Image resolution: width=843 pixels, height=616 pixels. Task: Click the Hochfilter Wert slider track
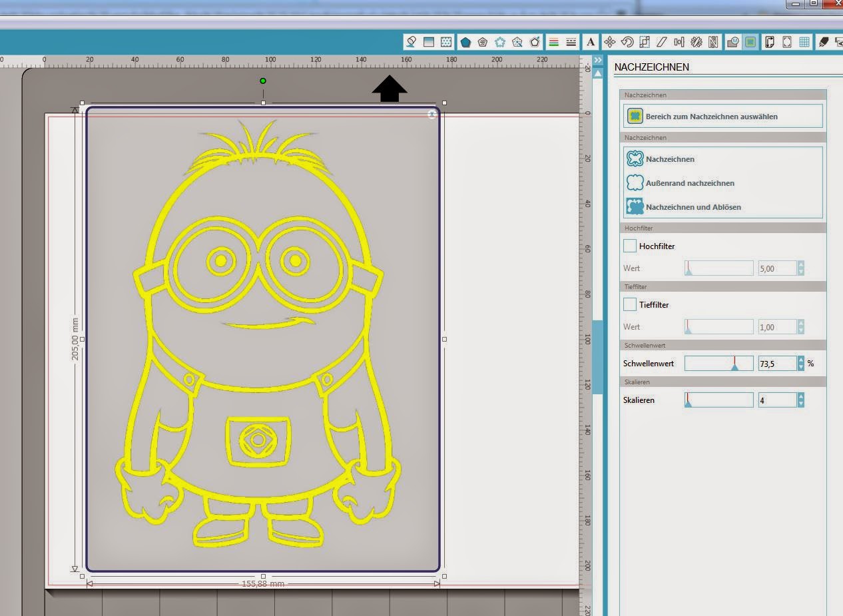point(719,268)
